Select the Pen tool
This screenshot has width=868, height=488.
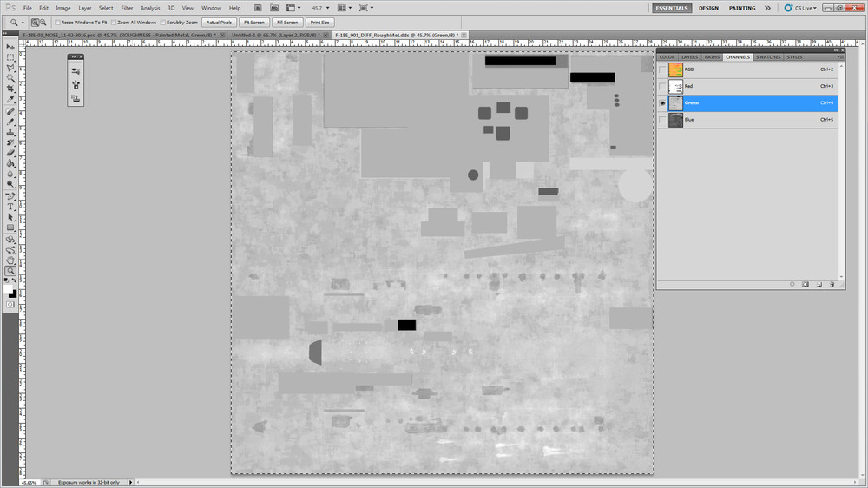pos(10,196)
